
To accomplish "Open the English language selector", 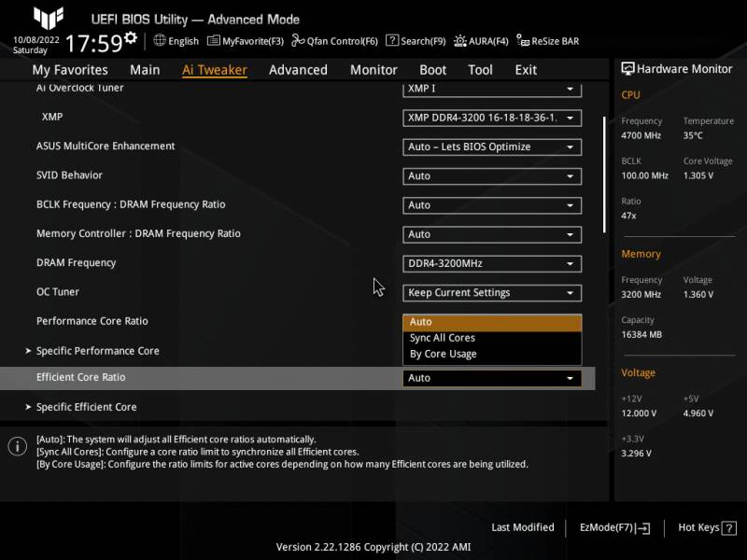I will pos(176,41).
